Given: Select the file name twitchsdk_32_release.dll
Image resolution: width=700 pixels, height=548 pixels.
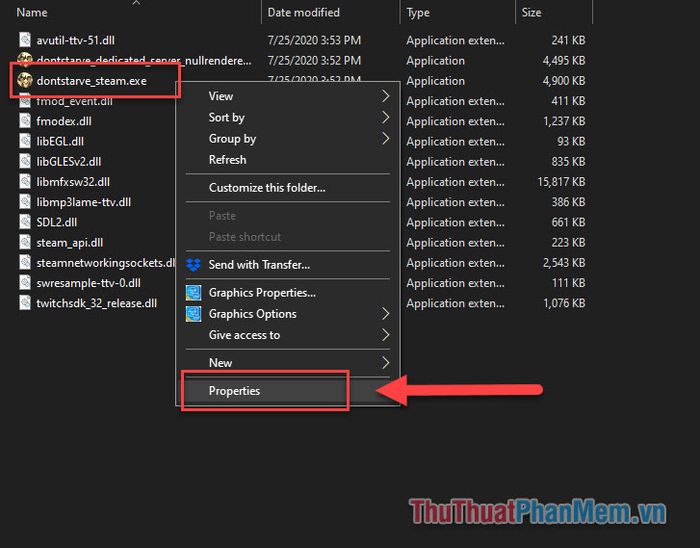Looking at the screenshot, I should (x=96, y=303).
